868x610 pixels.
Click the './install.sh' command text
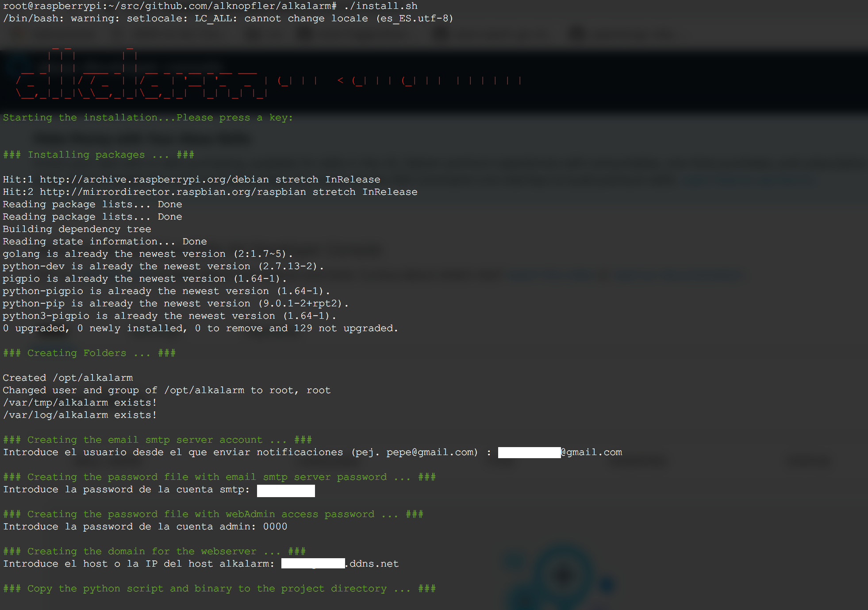click(381, 6)
